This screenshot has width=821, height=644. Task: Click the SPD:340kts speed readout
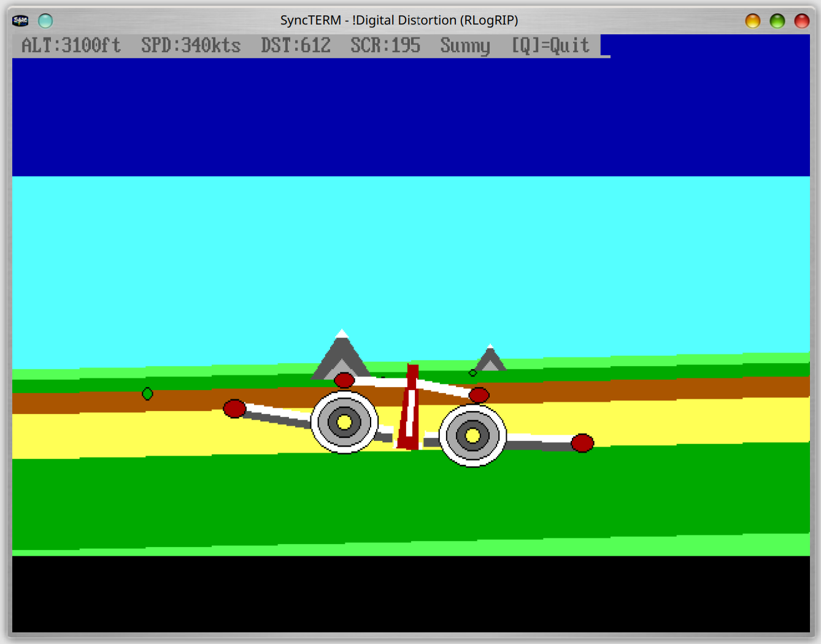pos(191,45)
